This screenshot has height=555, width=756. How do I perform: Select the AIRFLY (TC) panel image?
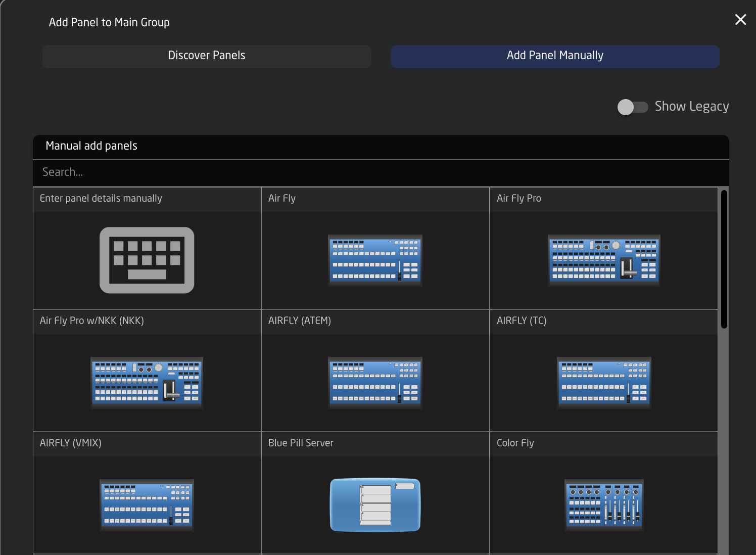point(604,383)
